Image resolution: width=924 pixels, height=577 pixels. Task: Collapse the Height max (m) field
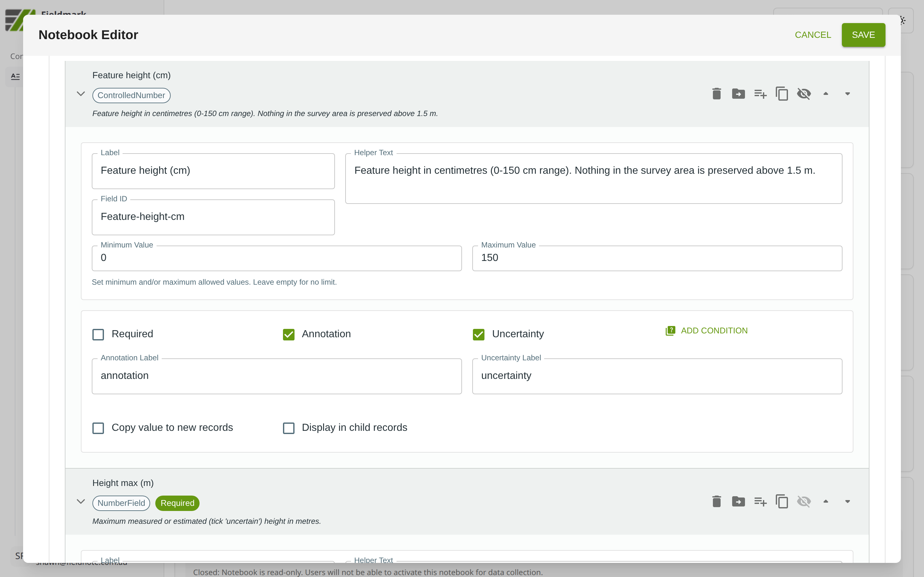[81, 501]
